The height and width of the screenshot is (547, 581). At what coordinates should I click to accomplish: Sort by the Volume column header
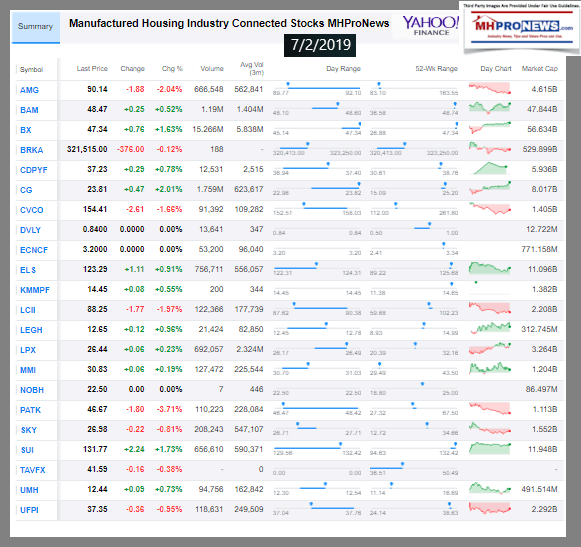pos(212,69)
